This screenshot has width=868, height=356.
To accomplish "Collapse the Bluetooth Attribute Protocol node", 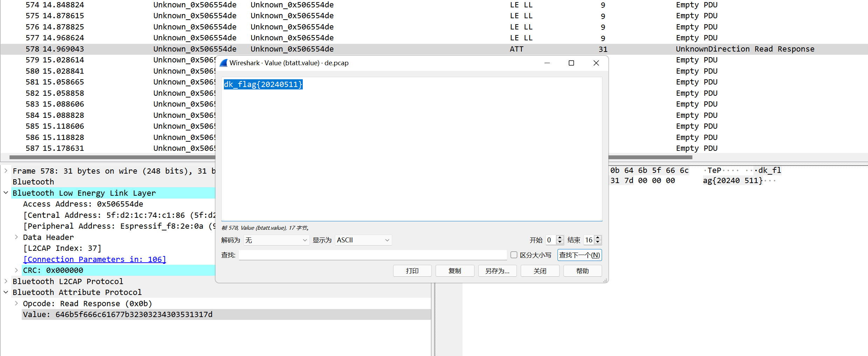I will 6,292.
